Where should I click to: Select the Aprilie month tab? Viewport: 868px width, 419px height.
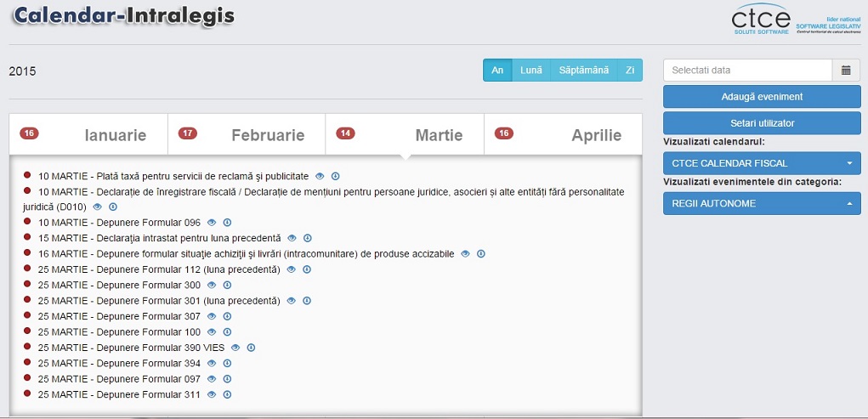[x=563, y=134]
